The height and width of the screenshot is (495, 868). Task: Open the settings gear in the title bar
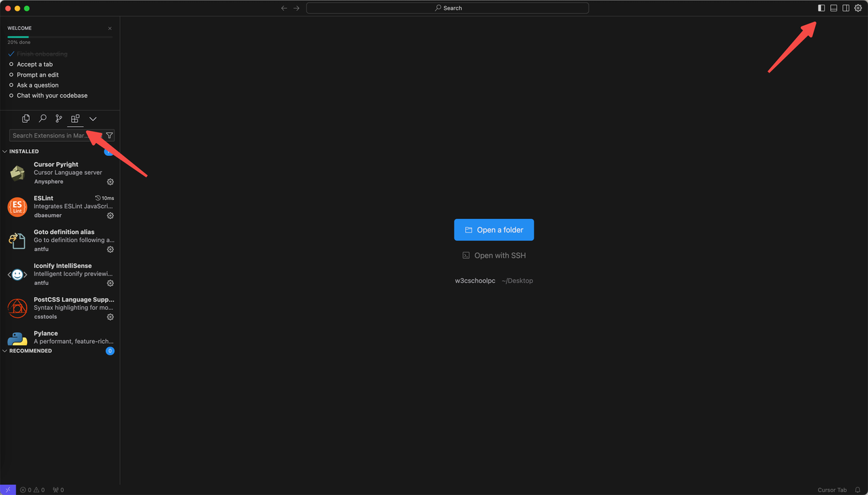point(858,8)
